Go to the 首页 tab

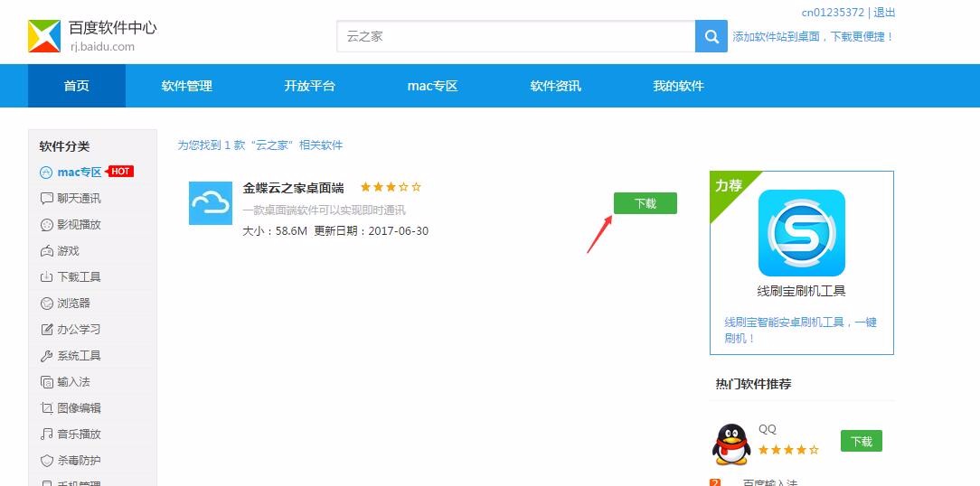(77, 86)
